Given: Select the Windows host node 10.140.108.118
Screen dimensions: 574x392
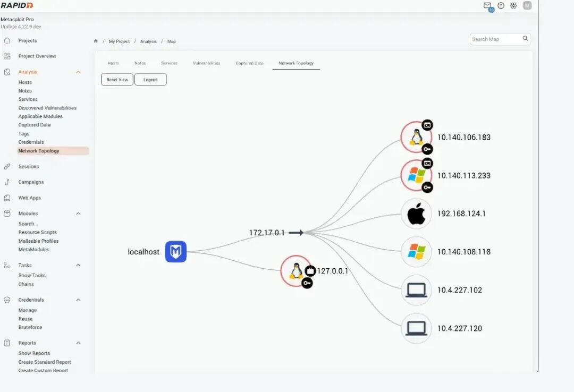Looking at the screenshot, I should [x=416, y=252].
